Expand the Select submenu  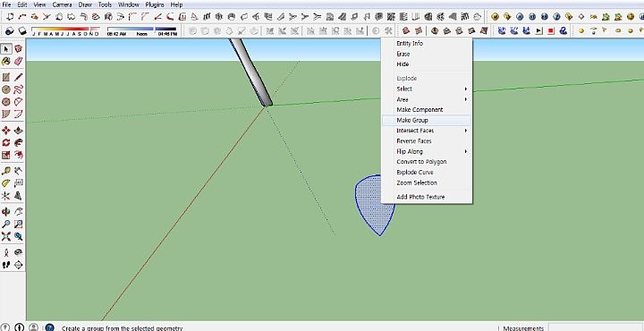click(427, 89)
